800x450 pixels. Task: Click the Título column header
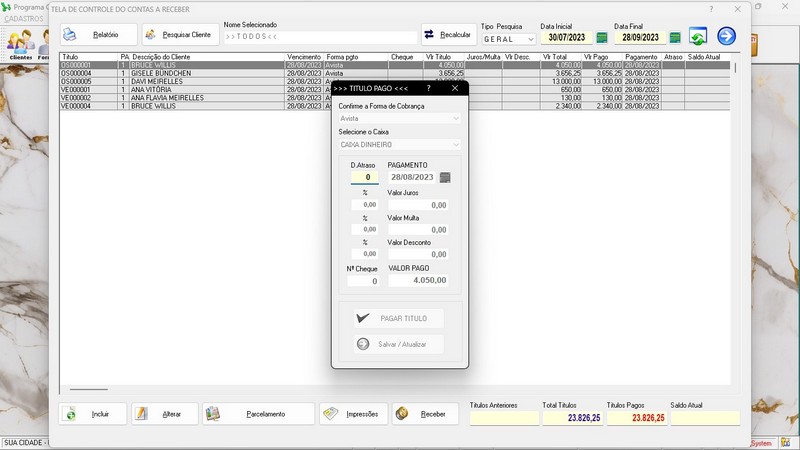pos(89,57)
